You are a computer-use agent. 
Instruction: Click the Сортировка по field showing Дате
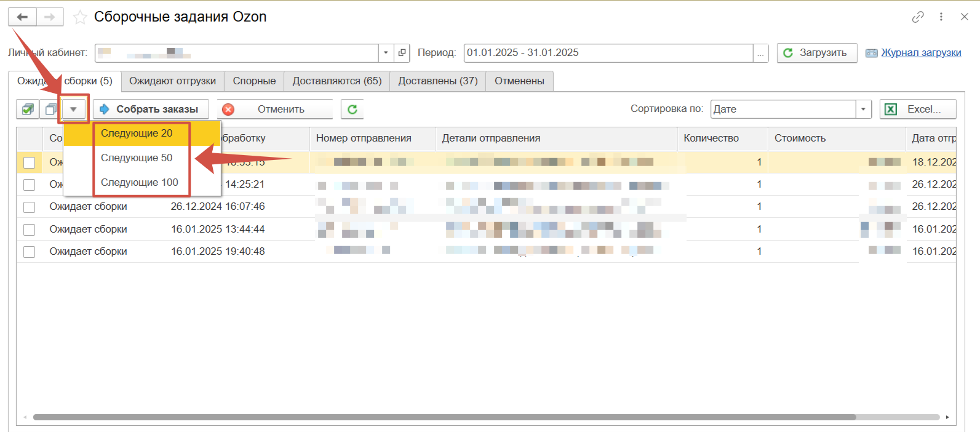783,110
